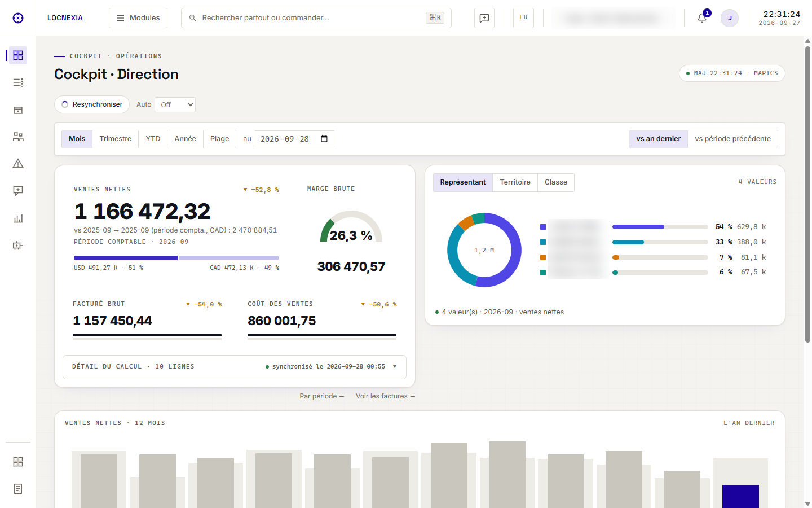812x508 pixels.
Task: Click the search magnifier icon
Action: [x=193, y=18]
